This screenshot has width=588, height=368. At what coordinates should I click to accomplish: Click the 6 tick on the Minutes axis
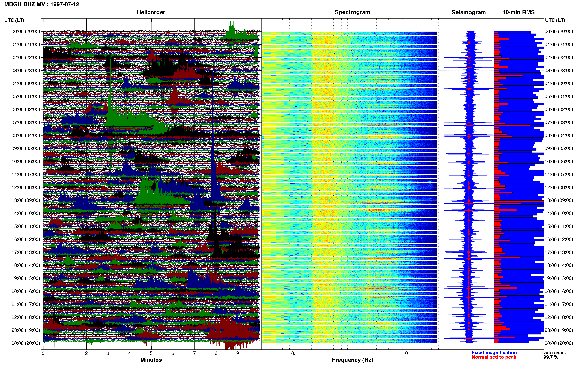click(173, 353)
